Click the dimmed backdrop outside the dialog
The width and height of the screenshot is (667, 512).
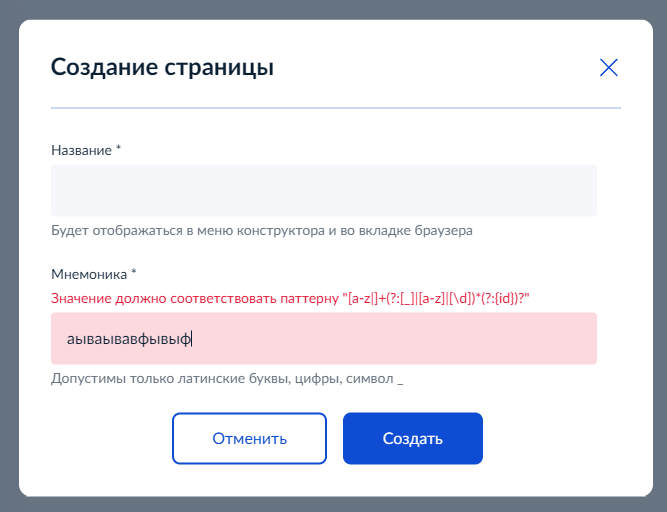click(x=9, y=255)
